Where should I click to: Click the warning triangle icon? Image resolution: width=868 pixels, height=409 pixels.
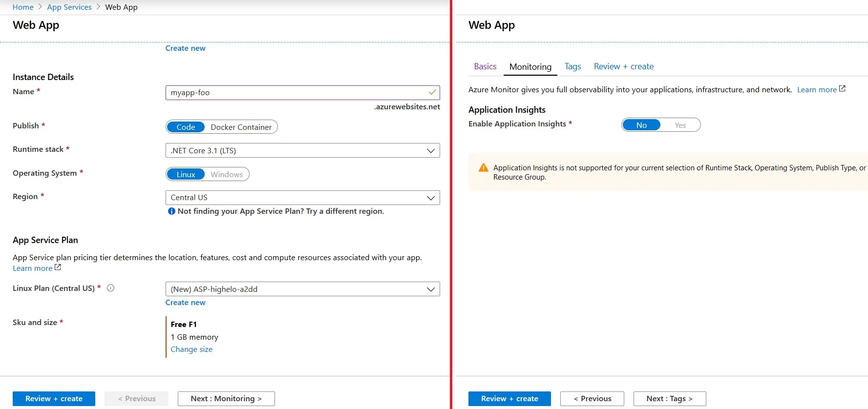click(483, 168)
